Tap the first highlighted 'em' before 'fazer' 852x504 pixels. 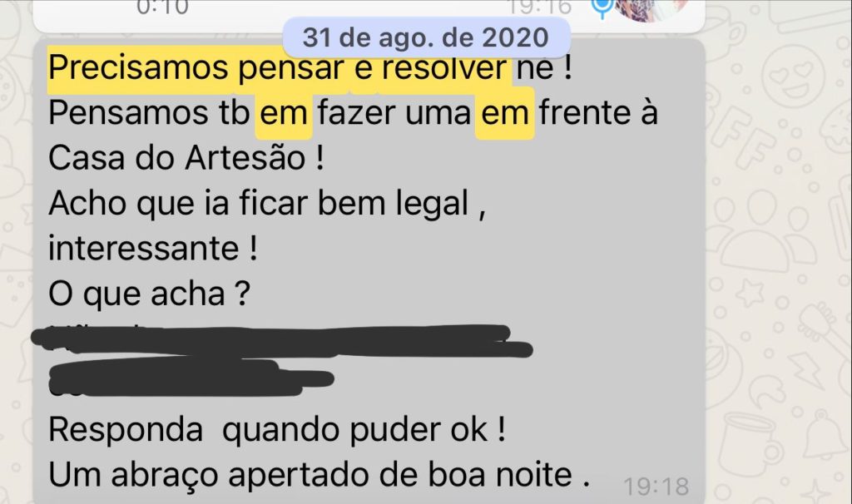(x=284, y=113)
